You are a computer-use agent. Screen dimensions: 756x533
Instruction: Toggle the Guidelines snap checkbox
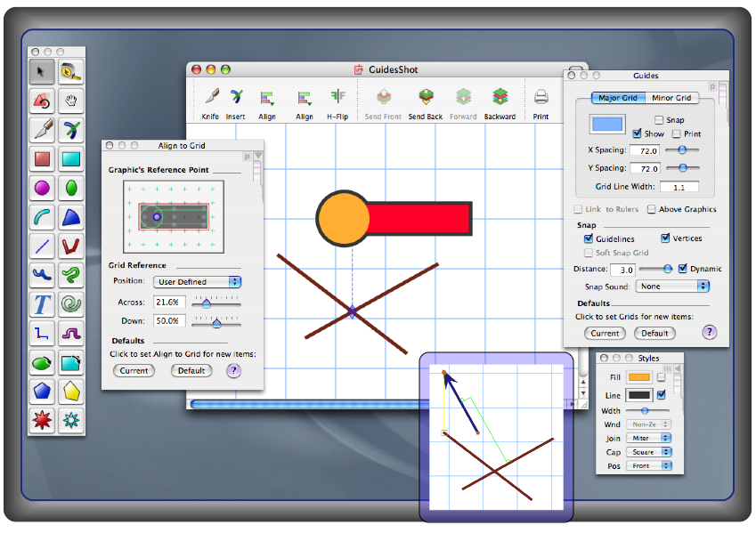pos(589,238)
